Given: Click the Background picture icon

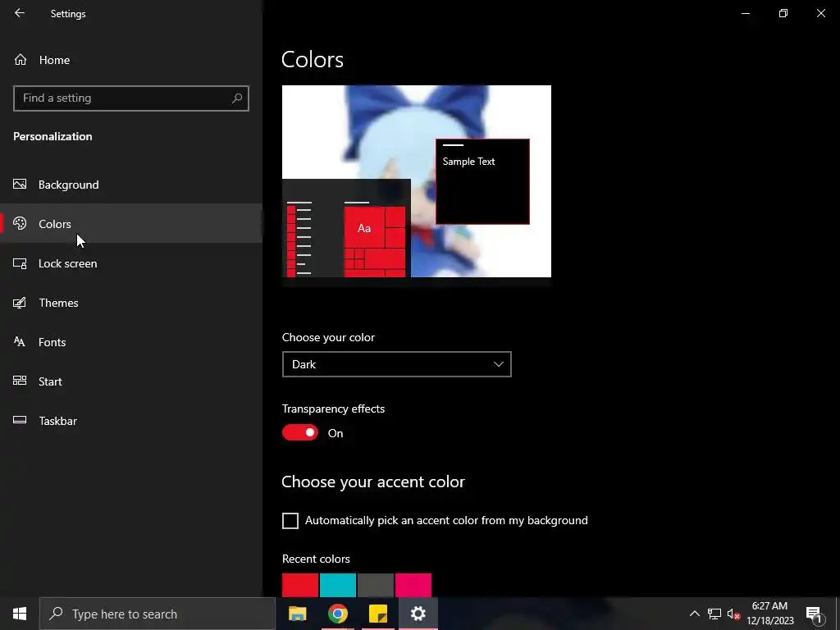Looking at the screenshot, I should pos(20,185).
